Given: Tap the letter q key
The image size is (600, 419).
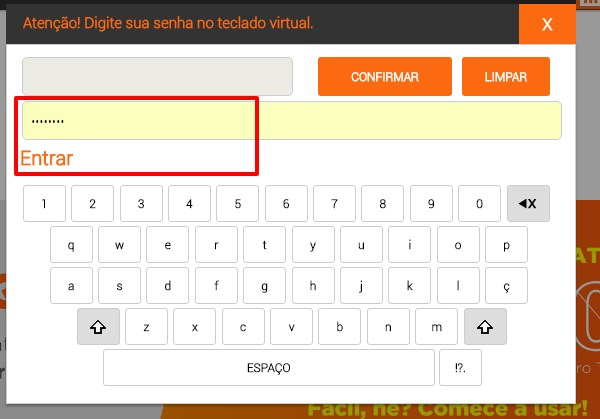Looking at the screenshot, I should (x=71, y=245).
